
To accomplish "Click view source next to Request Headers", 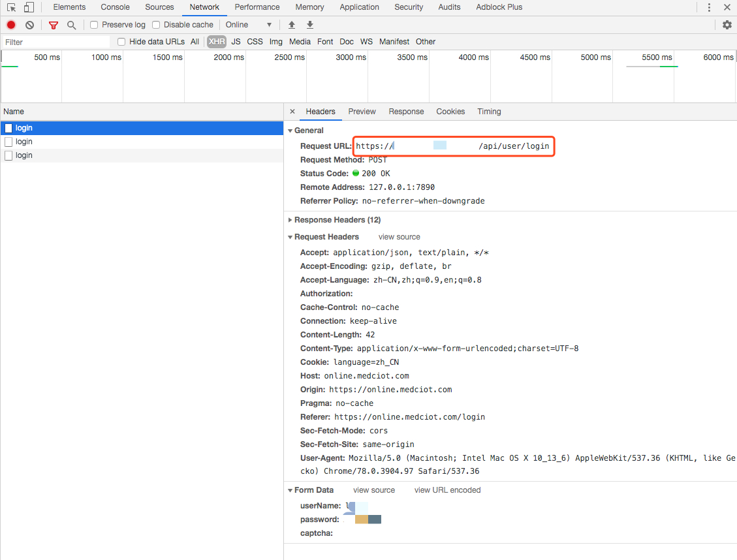I will tap(399, 237).
